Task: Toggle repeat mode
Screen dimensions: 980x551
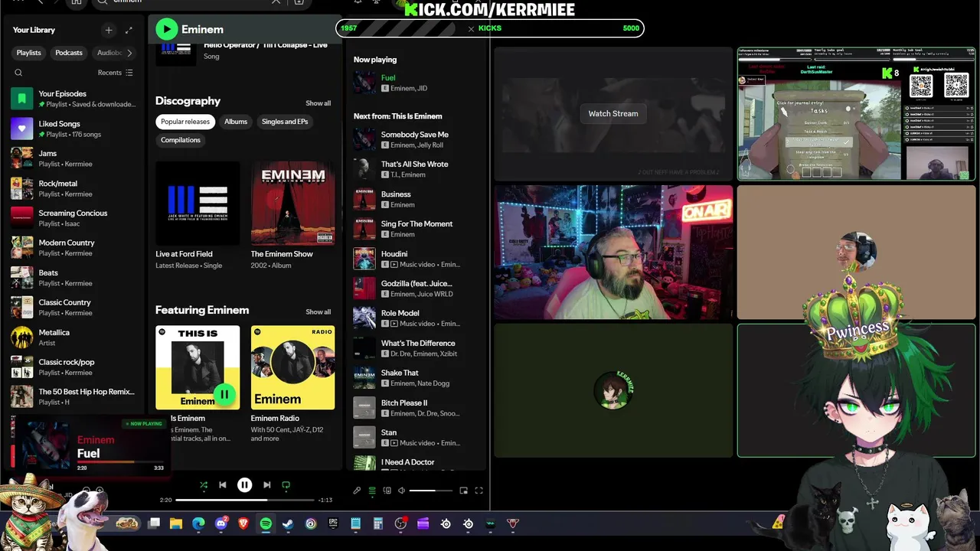Action: tap(286, 485)
